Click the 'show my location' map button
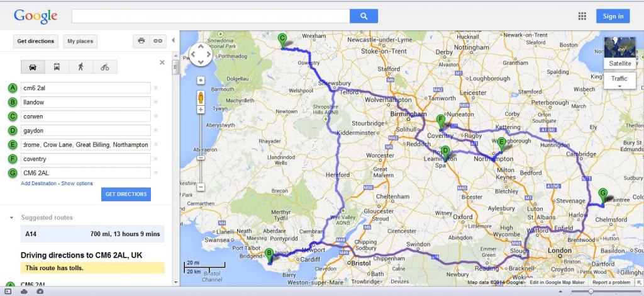This screenshot has width=644, height=296. click(x=201, y=80)
